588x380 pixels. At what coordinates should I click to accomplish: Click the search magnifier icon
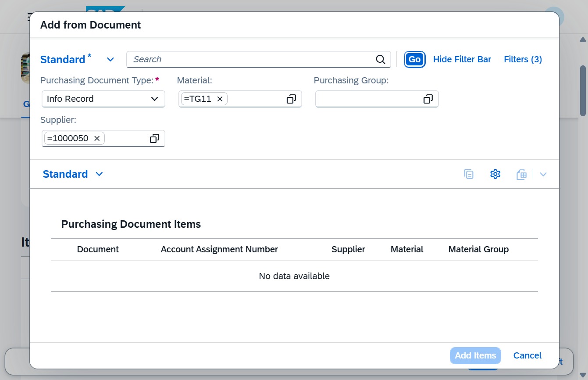[381, 60]
